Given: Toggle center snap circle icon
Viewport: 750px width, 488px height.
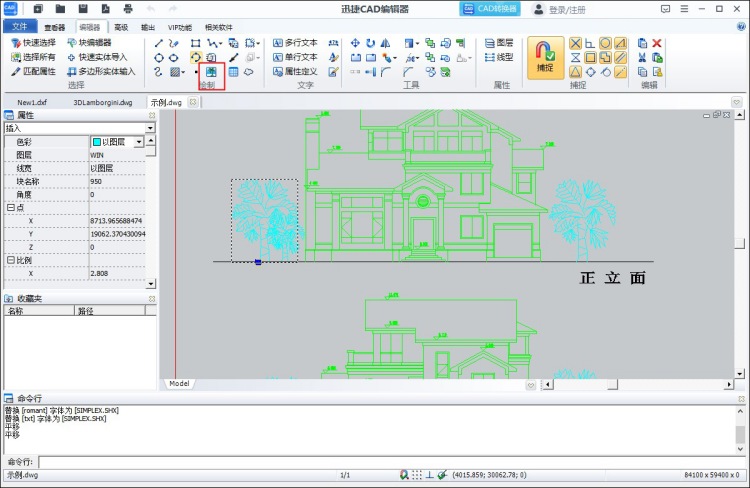Looking at the screenshot, I should point(605,44).
